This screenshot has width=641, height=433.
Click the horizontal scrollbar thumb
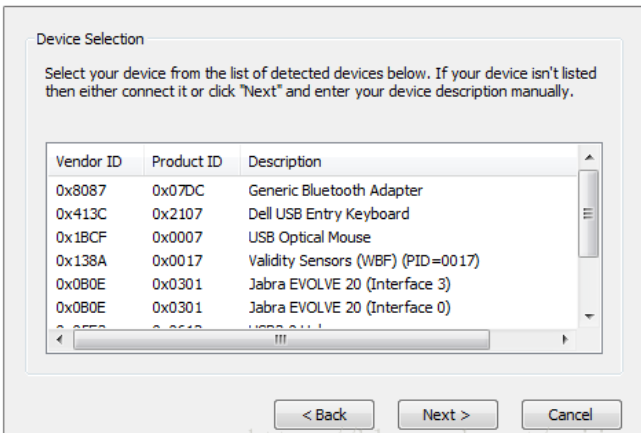click(281, 340)
